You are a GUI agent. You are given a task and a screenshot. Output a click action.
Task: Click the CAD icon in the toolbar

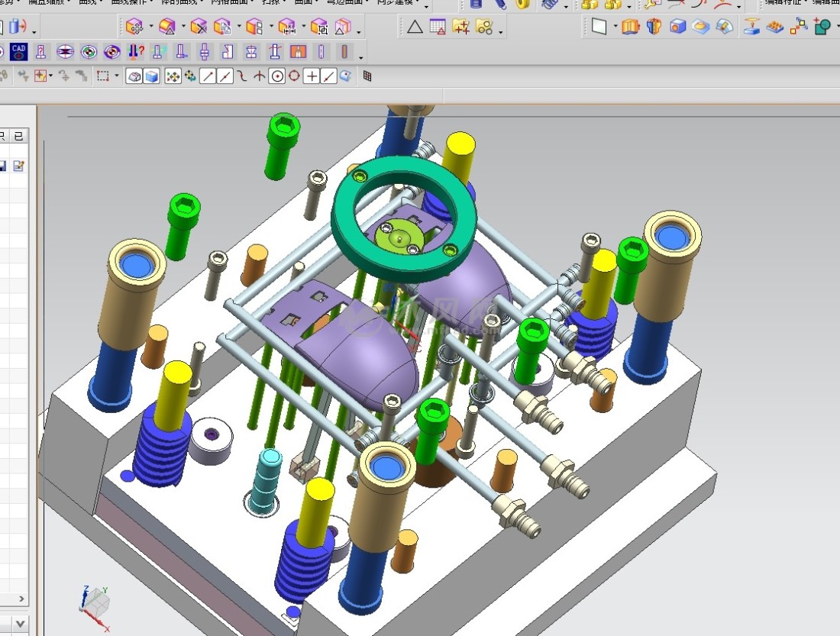(19, 52)
